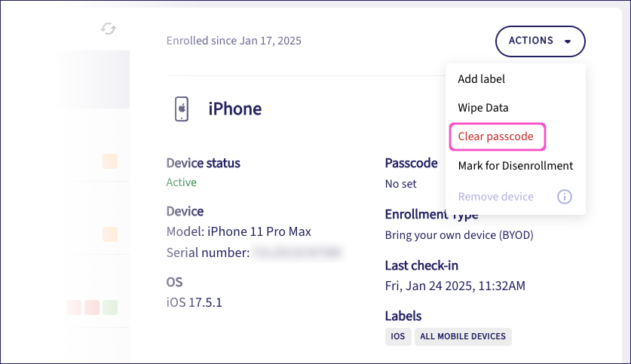
Task: Click the blurred serial number value
Action: tap(297, 253)
